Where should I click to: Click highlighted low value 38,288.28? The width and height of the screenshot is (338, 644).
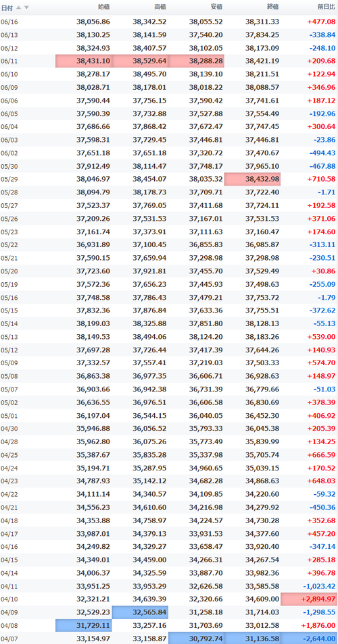pyautogui.click(x=196, y=61)
